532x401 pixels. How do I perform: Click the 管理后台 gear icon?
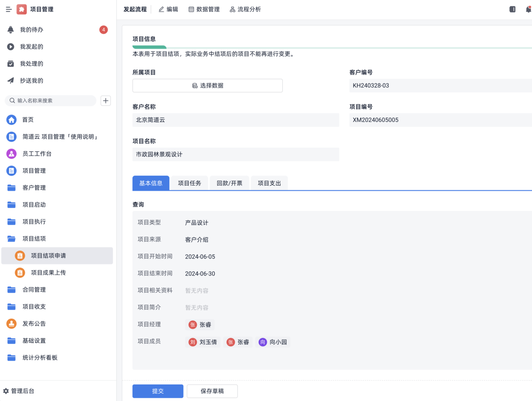[x=6, y=391]
